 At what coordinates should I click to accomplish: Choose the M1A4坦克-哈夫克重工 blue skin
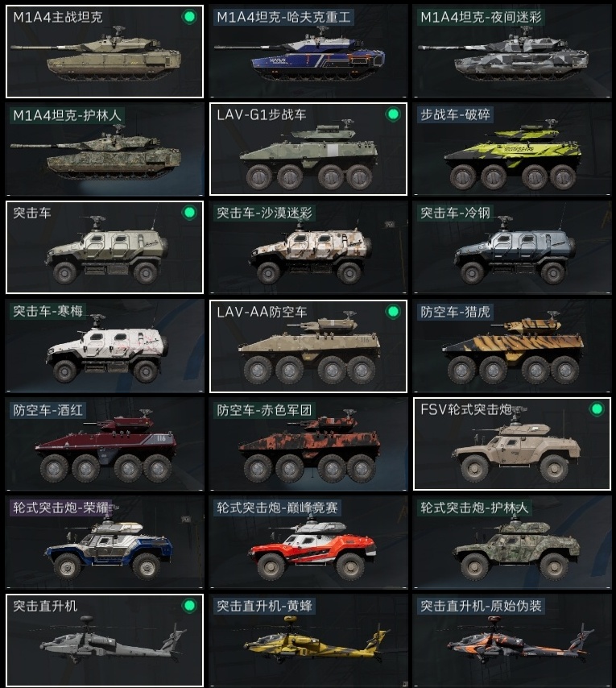click(308, 52)
